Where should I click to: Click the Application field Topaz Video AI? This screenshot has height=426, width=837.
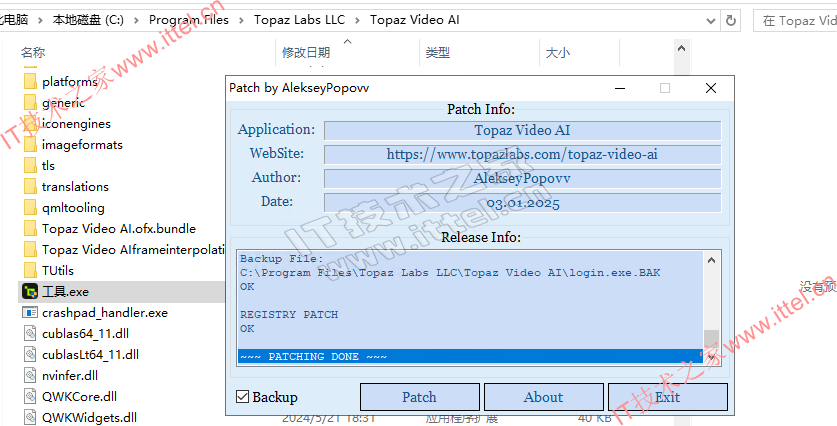(x=523, y=131)
